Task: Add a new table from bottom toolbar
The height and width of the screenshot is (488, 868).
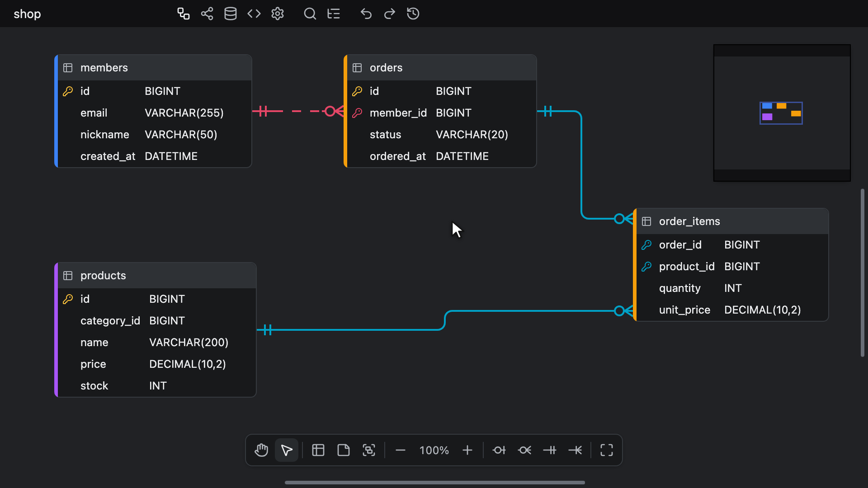Action: [318, 450]
